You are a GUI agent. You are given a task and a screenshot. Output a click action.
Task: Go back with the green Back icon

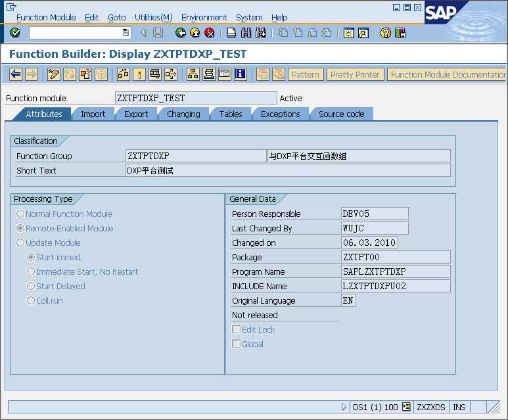(x=181, y=33)
